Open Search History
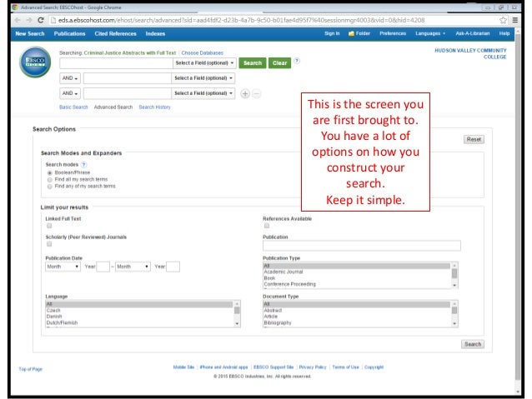The width and height of the screenshot is (532, 399). (155, 107)
